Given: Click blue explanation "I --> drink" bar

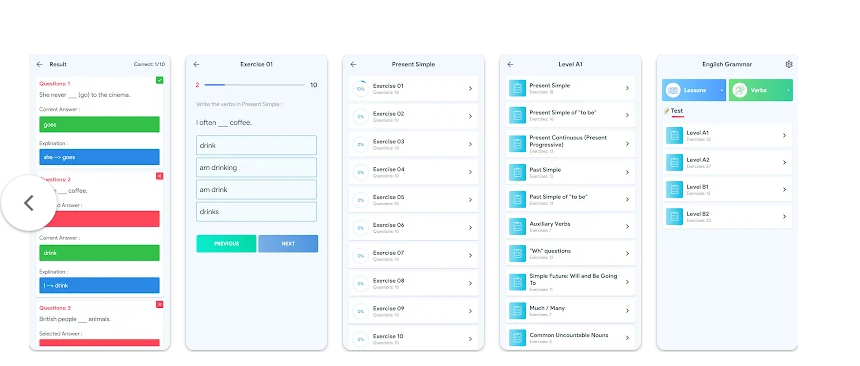Looking at the screenshot, I should [99, 285].
